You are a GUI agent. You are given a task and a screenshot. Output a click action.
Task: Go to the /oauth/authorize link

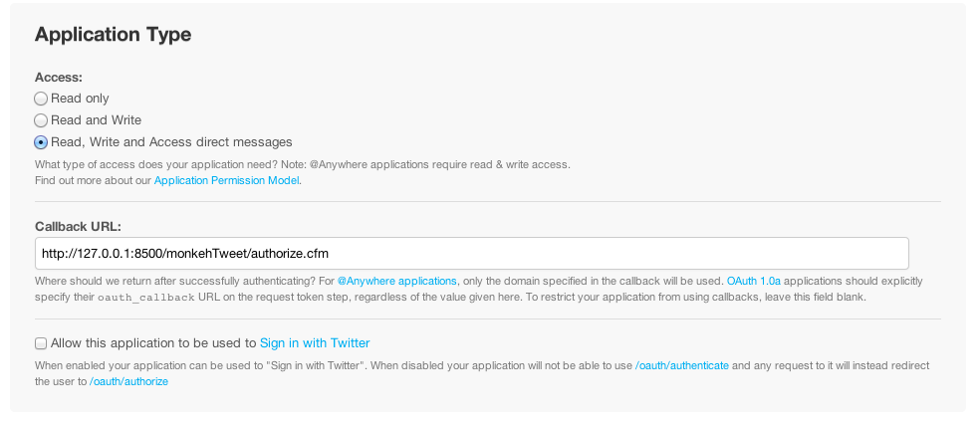click(x=128, y=381)
